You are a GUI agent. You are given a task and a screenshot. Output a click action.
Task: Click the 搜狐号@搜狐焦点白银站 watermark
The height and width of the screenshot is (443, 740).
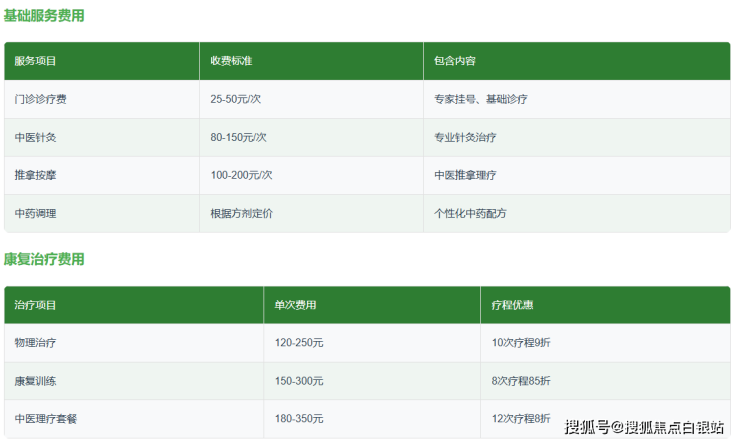644,428
